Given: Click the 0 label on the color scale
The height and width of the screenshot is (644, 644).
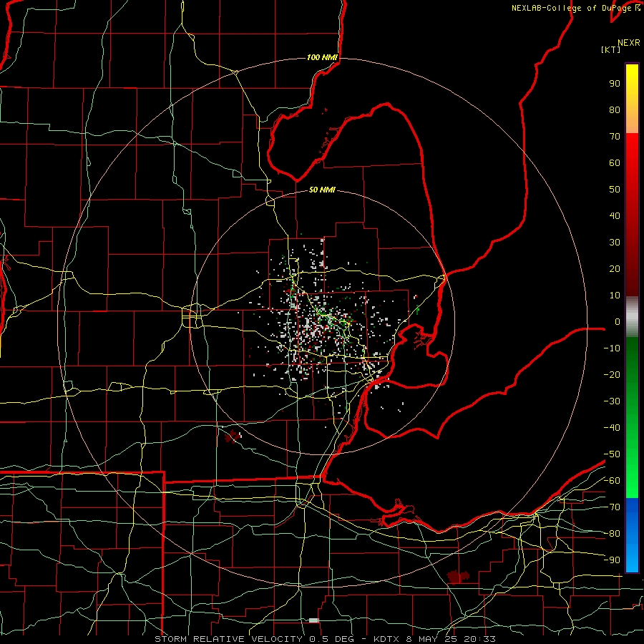Looking at the screenshot, I should pyautogui.click(x=618, y=321).
